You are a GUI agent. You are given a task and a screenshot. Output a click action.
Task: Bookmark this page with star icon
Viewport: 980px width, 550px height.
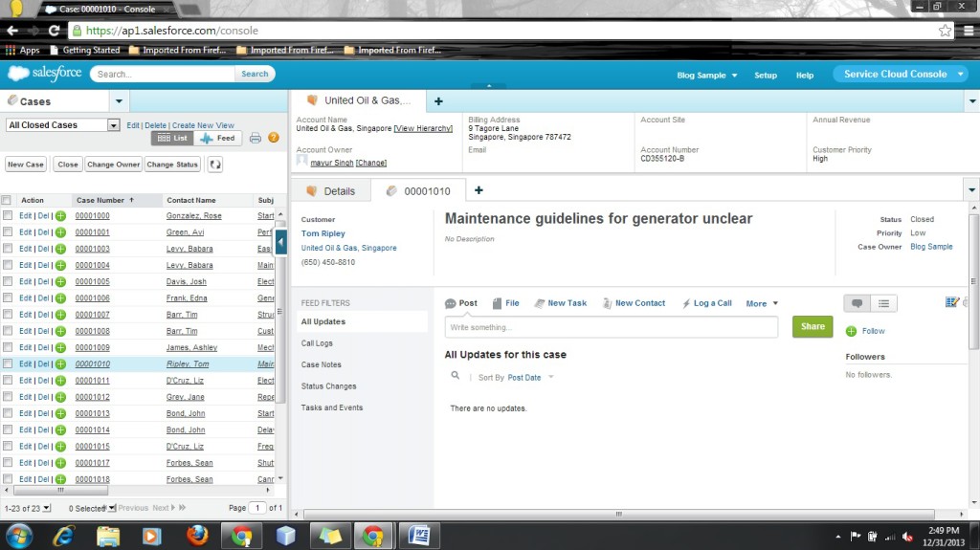pos(945,30)
